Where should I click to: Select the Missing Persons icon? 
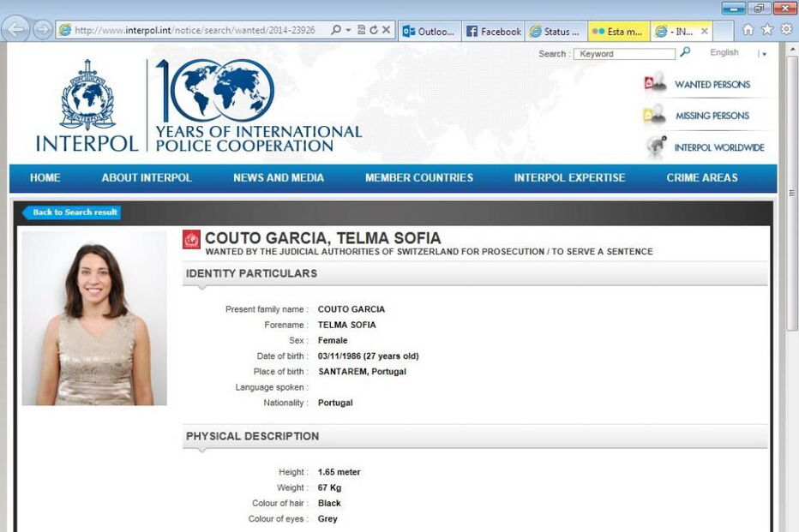pos(655,116)
